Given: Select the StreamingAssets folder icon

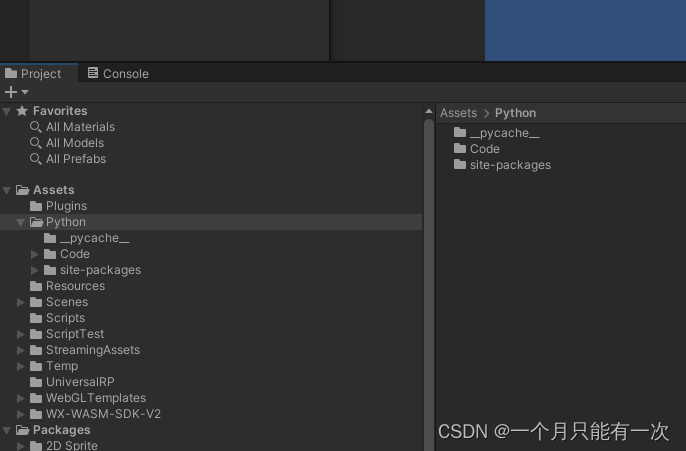Looking at the screenshot, I should (x=36, y=350).
